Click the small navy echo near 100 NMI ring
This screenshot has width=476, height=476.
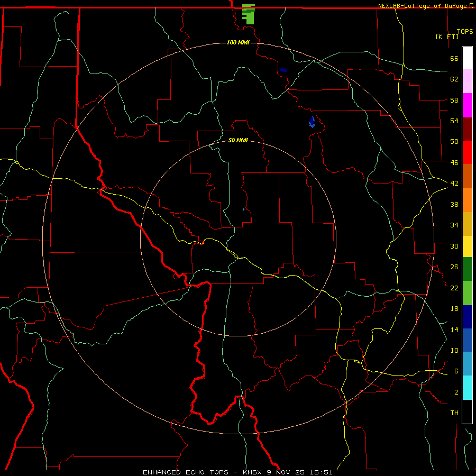tap(283, 70)
